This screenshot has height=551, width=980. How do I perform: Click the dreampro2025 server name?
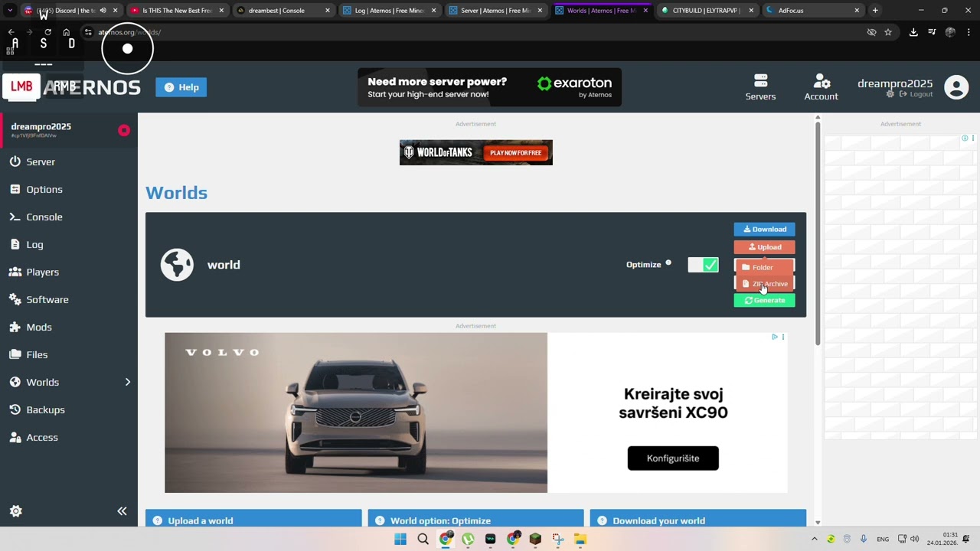pos(41,126)
